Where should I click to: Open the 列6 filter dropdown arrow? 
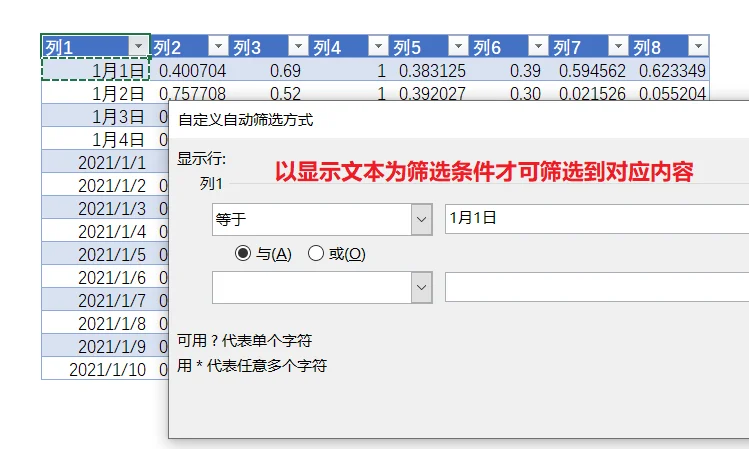coord(538,46)
